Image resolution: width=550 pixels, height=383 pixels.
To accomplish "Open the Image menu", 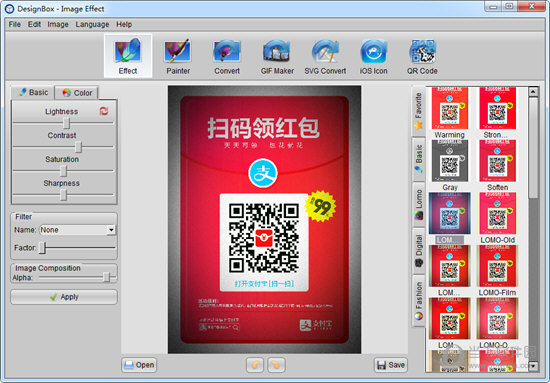I will click(58, 25).
